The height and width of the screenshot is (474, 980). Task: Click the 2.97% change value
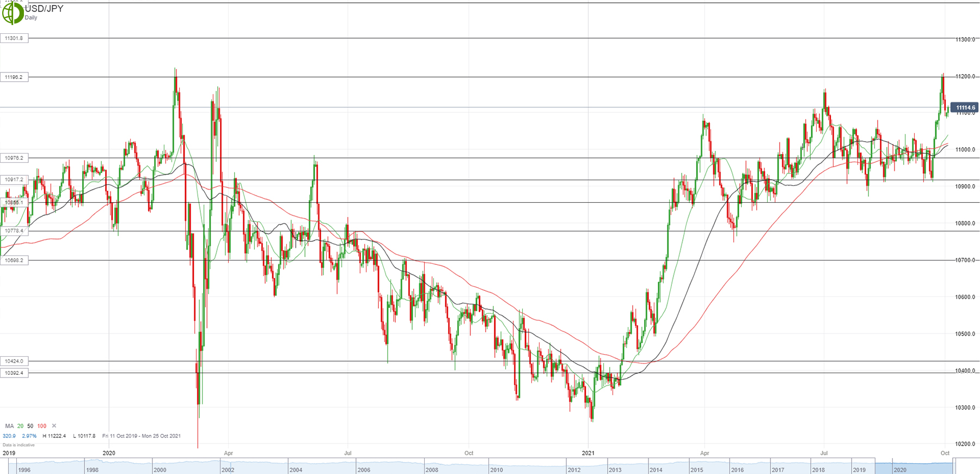(29, 436)
